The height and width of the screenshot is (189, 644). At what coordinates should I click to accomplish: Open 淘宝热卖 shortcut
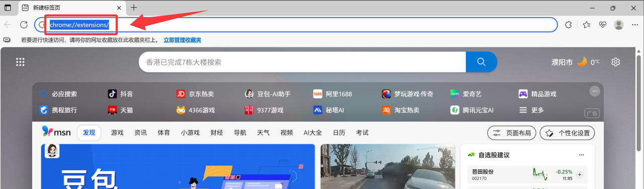400,110
